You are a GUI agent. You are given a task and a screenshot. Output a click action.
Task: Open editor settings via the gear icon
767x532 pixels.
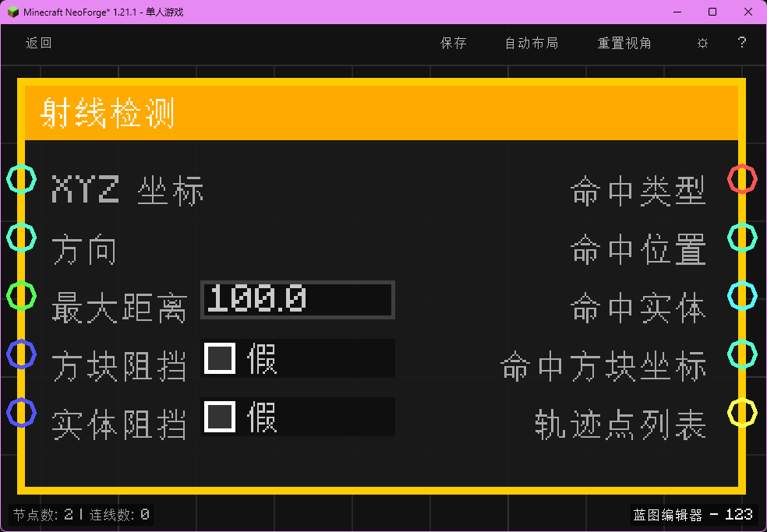click(702, 44)
